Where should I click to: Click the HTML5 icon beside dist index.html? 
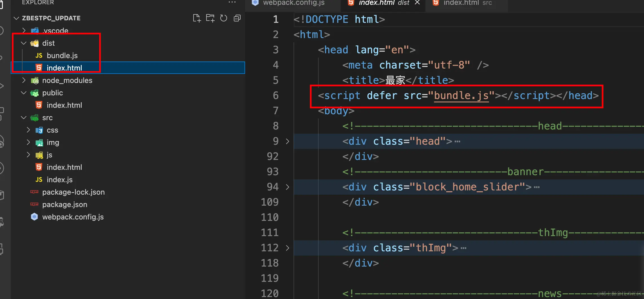[39, 68]
